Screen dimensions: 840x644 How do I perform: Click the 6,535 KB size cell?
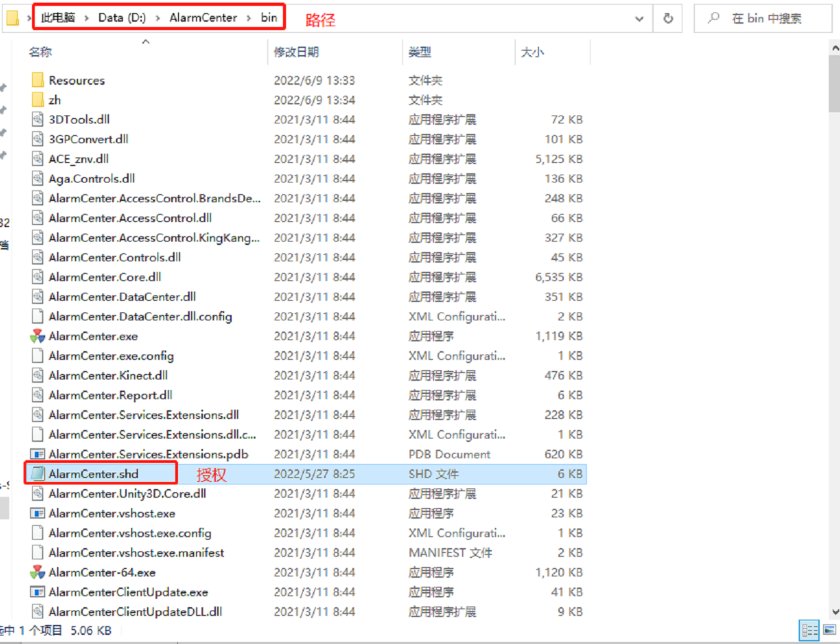pyautogui.click(x=559, y=277)
